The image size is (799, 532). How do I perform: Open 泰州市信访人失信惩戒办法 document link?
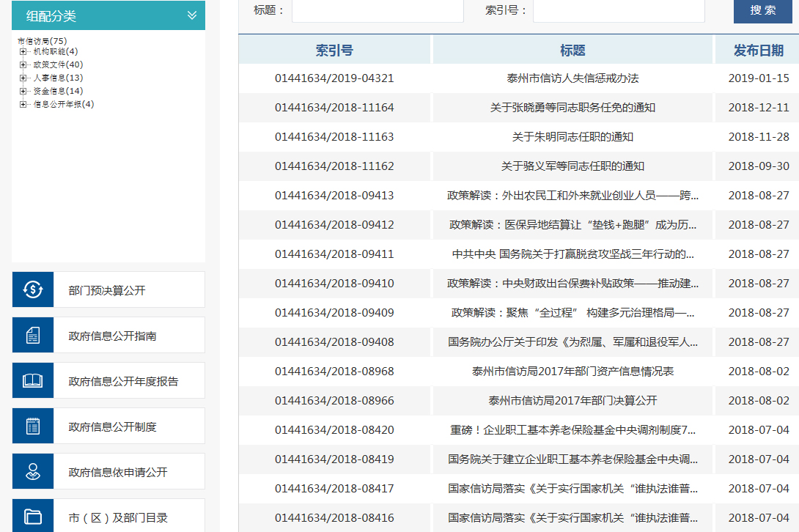572,78
